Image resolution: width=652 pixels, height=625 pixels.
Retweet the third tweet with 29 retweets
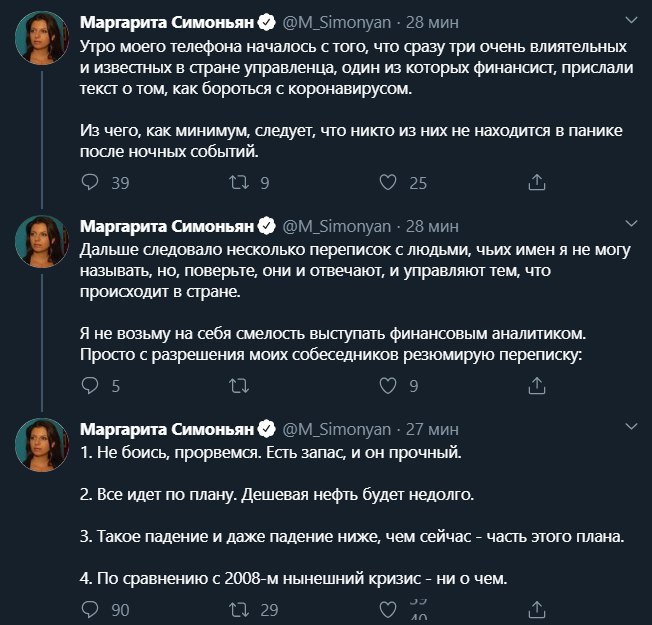239,610
